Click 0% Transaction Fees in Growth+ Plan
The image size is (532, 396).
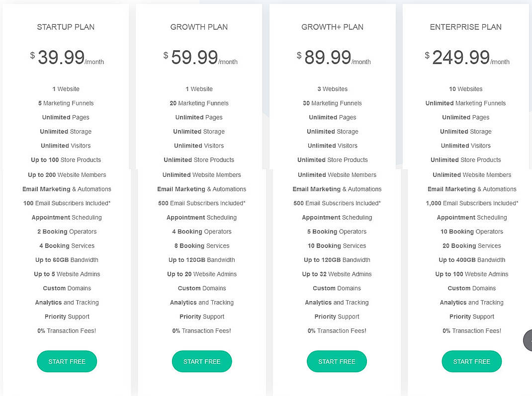coord(337,330)
